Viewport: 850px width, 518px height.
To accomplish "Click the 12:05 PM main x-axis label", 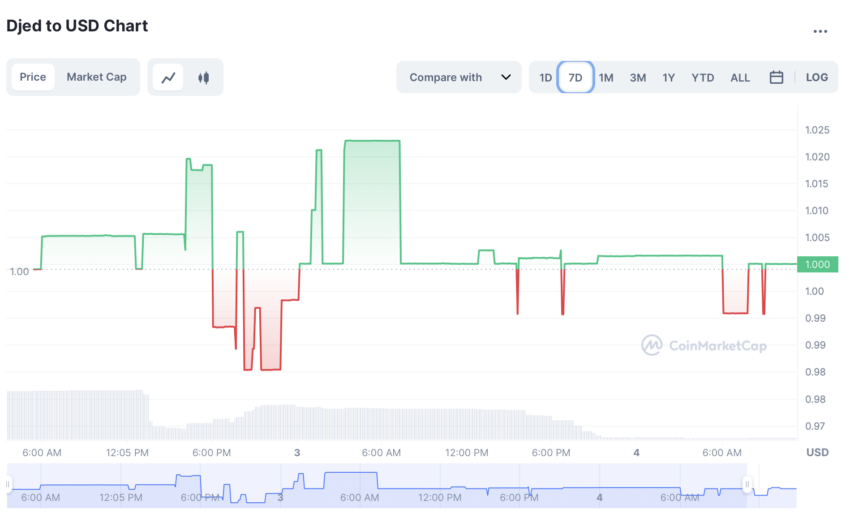I will pos(127,452).
